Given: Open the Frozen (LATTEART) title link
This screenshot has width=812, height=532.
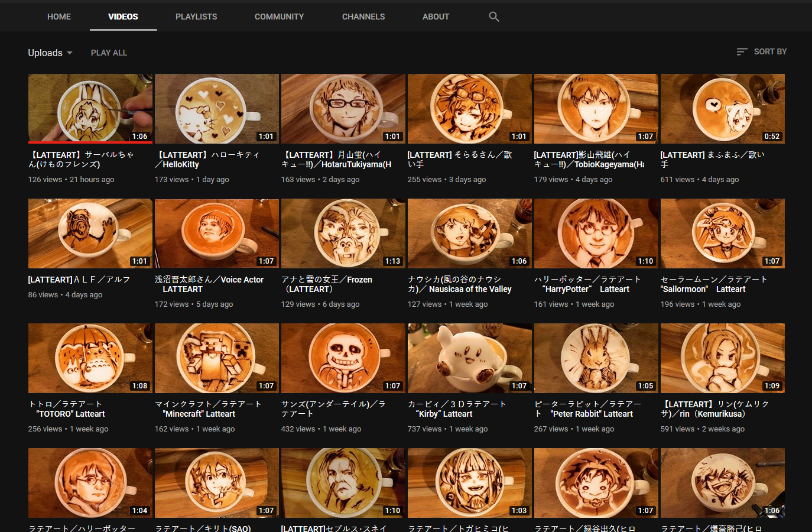Looking at the screenshot, I should pos(327,284).
